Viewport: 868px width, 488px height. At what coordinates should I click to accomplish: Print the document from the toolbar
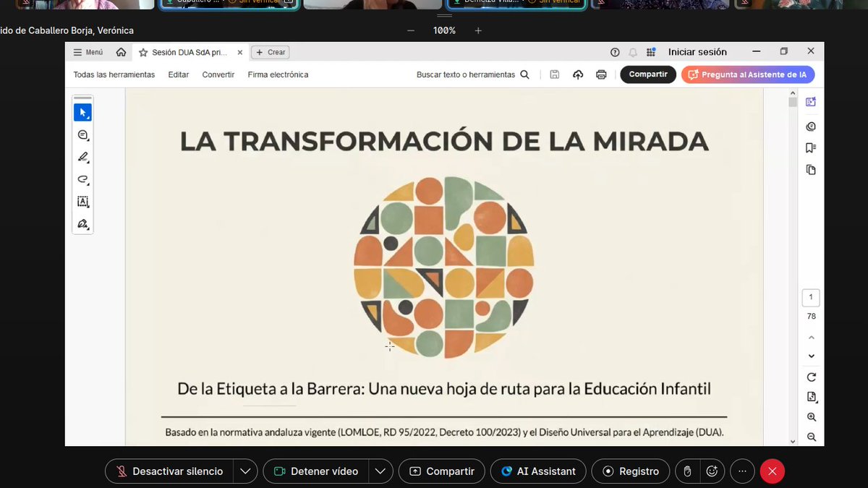pyautogui.click(x=601, y=74)
